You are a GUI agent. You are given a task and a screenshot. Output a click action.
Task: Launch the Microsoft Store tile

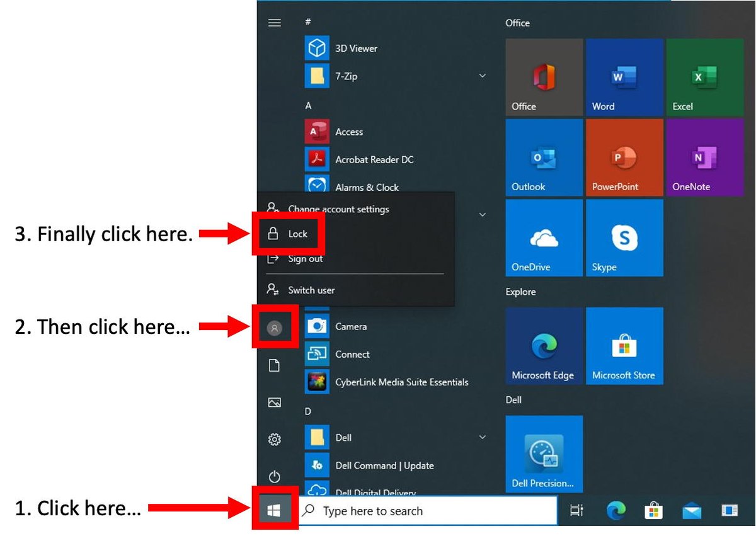[624, 346]
